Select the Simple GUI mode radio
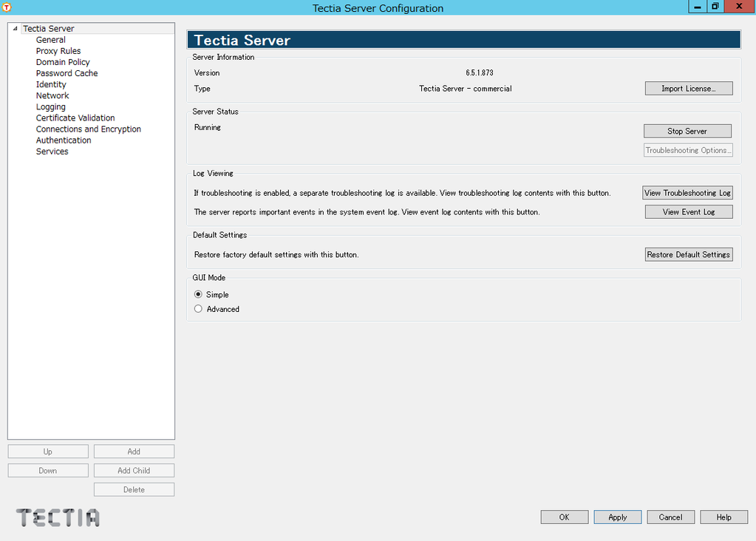The width and height of the screenshot is (756, 541). 198,294
